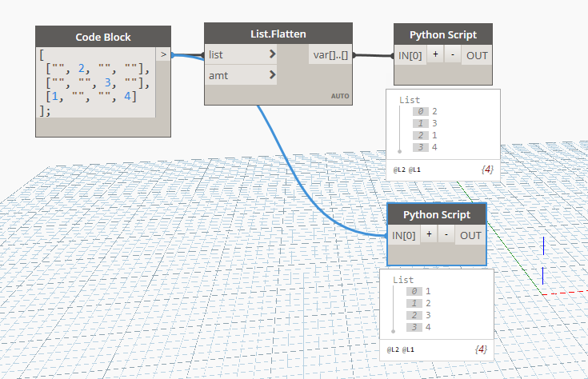Open list port chevron on List.Flatten
The width and height of the screenshot is (588, 379).
click(273, 54)
